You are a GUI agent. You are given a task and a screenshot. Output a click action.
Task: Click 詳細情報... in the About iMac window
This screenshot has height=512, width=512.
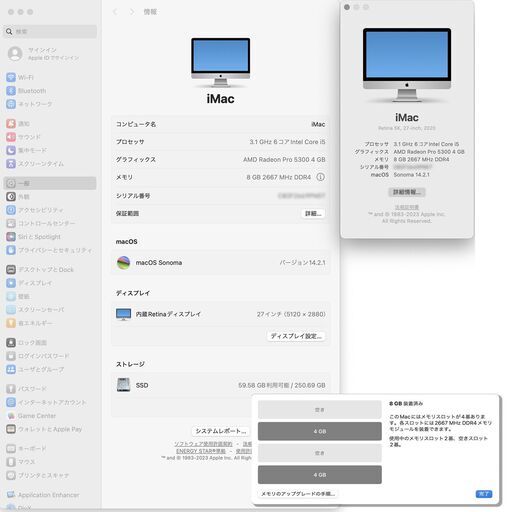coord(407,192)
